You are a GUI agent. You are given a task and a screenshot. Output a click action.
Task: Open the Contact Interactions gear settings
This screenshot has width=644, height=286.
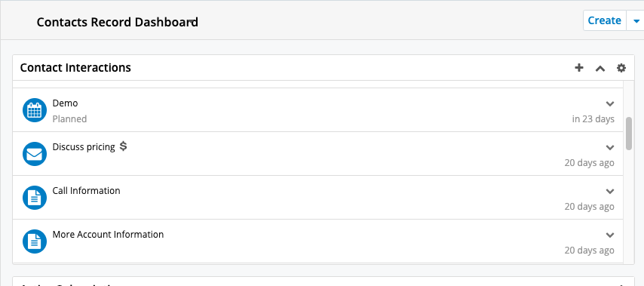(x=621, y=68)
